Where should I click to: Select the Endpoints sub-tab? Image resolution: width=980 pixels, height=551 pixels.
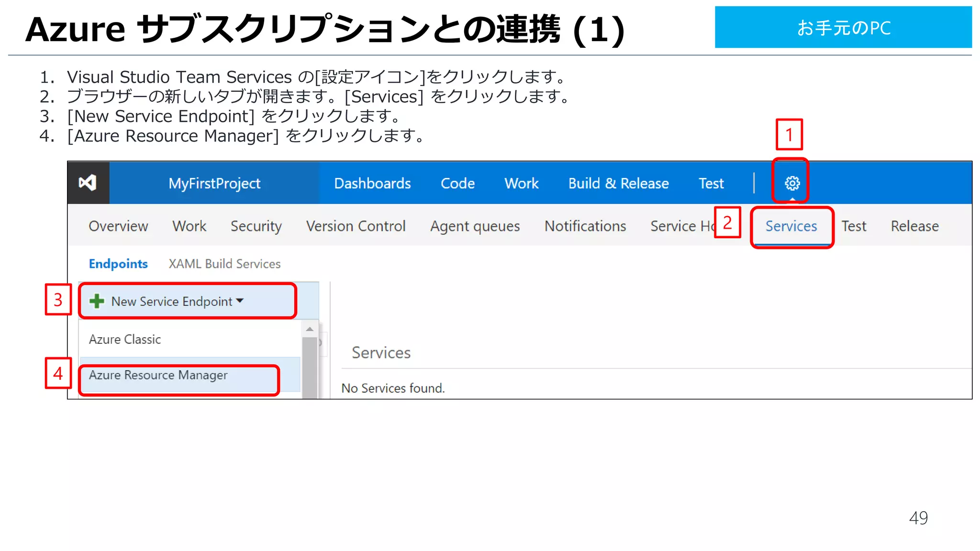[x=118, y=264]
